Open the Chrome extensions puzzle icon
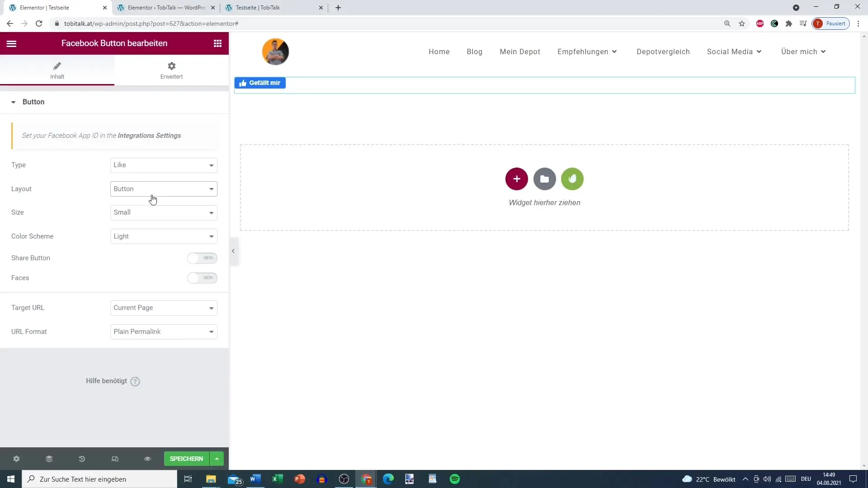The width and height of the screenshot is (868, 488). tap(789, 23)
